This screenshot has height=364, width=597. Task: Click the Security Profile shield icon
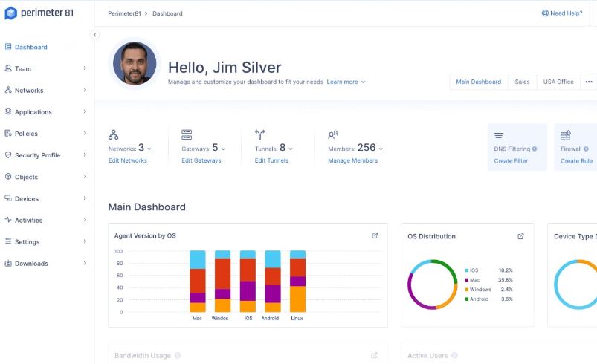point(8,155)
